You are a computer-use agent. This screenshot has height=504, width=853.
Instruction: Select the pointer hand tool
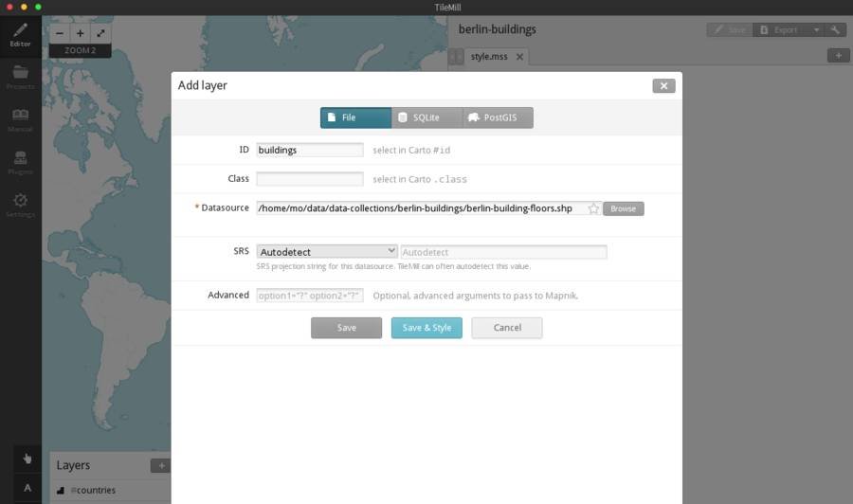[27, 459]
